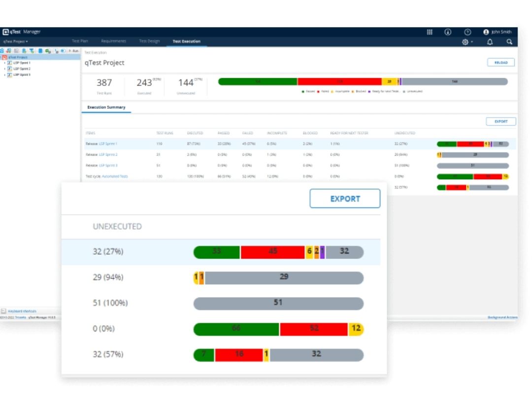Click the Background Actions link at bottom right
Screen dimensions: 532x399
[502, 317]
